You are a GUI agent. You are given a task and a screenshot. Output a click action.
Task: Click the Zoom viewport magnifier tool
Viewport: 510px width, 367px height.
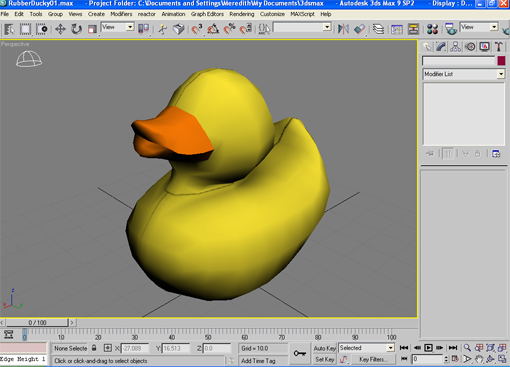click(x=467, y=348)
